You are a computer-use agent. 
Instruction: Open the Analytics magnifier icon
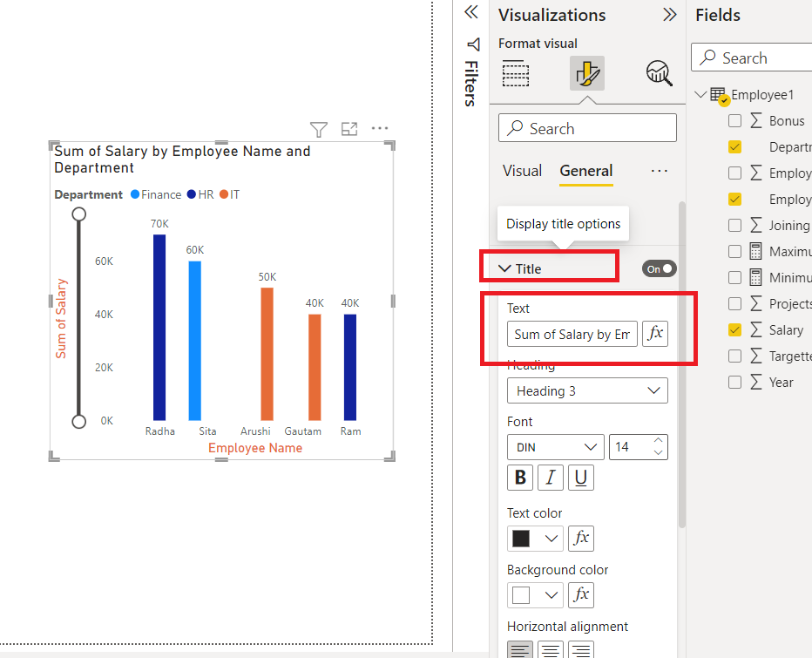pos(659,73)
